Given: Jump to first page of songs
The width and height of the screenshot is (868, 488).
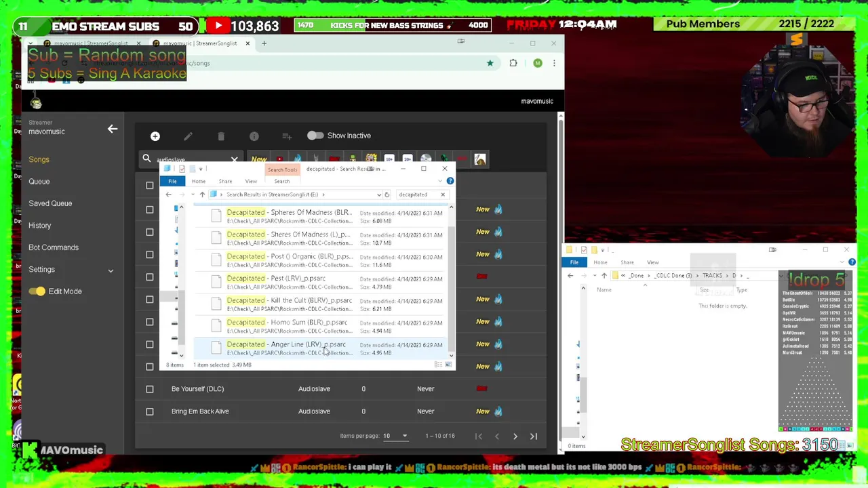Looking at the screenshot, I should point(478,436).
